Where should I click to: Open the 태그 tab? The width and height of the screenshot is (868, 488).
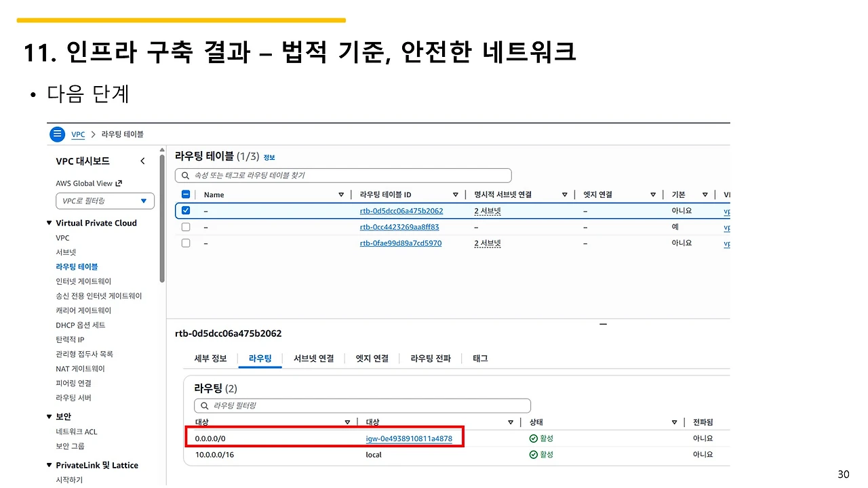pos(479,359)
